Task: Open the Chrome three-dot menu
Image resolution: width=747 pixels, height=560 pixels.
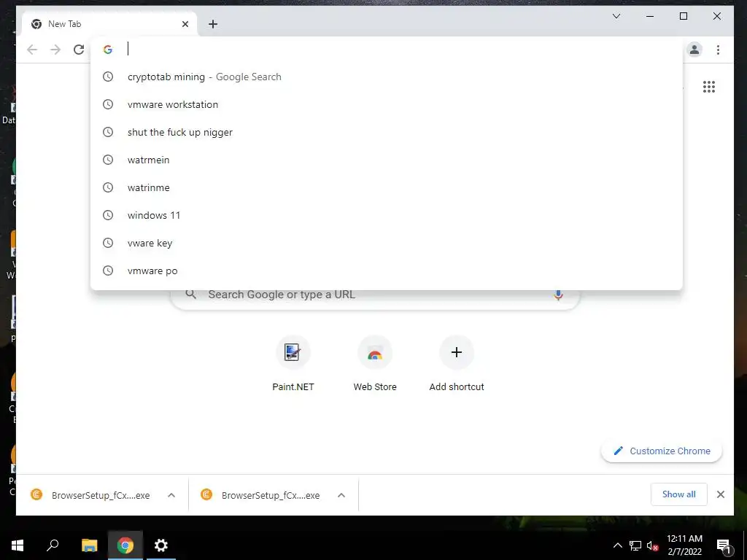Action: coord(718,50)
